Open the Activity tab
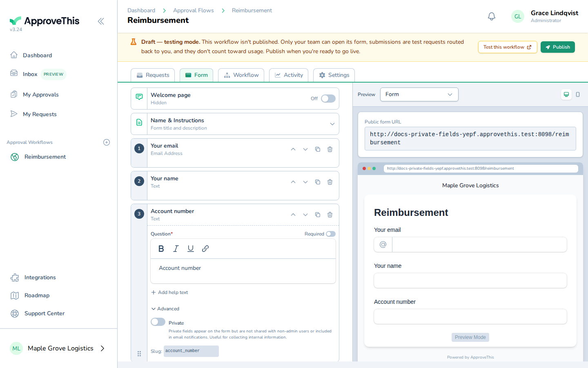The height and width of the screenshot is (368, 588). click(289, 75)
